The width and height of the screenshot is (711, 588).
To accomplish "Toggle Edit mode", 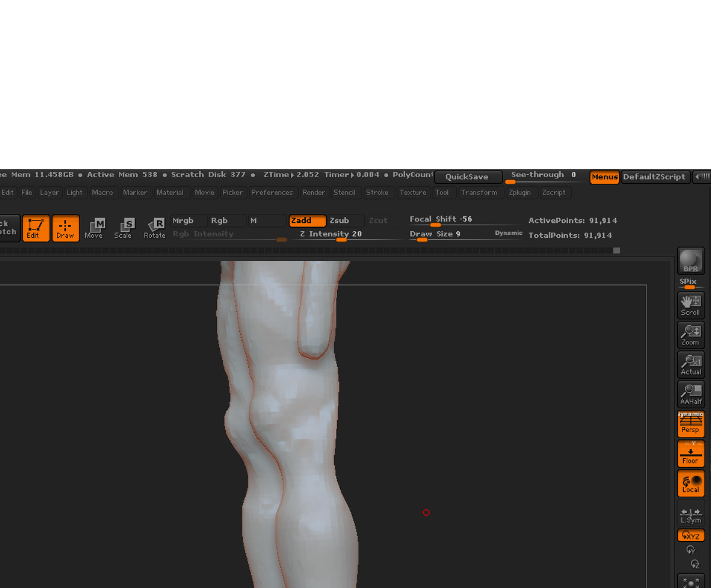I will tap(36, 228).
